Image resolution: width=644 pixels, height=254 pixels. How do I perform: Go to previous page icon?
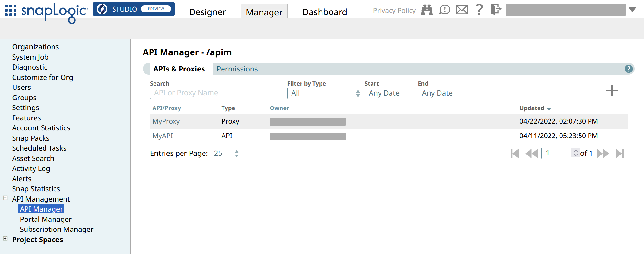[532, 154]
